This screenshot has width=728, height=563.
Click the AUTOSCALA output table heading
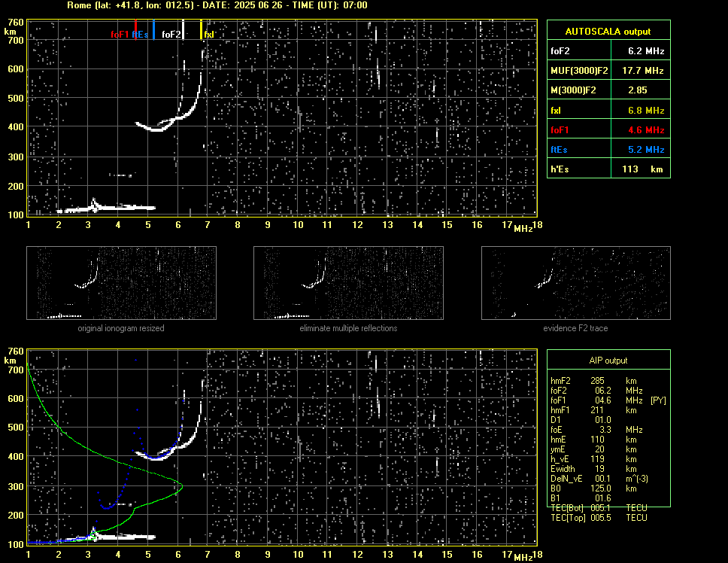pyautogui.click(x=608, y=31)
